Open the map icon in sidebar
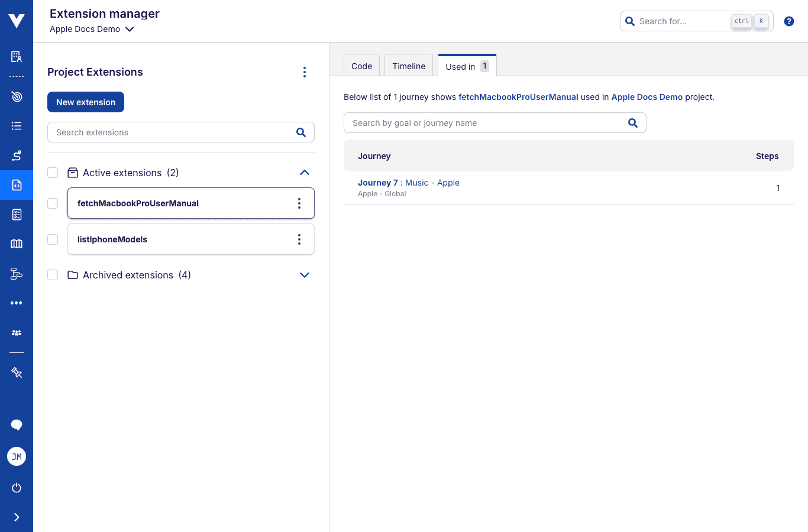 click(17, 244)
